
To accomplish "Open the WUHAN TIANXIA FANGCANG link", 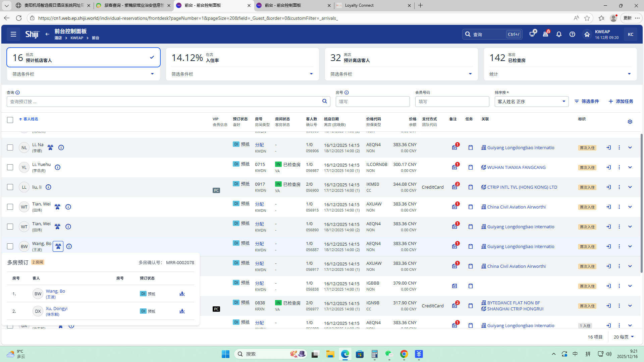I will pyautogui.click(x=516, y=167).
